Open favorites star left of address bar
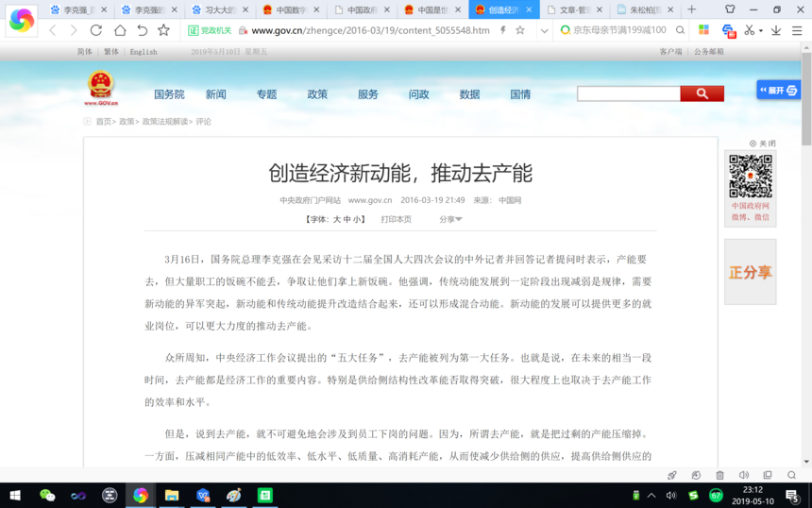This screenshot has height=508, width=812. click(x=163, y=30)
